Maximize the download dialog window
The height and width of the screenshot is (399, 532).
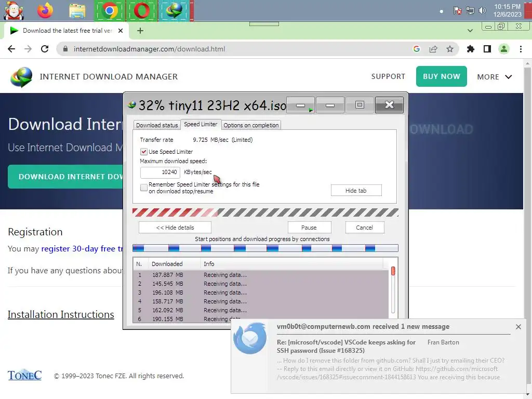click(360, 105)
